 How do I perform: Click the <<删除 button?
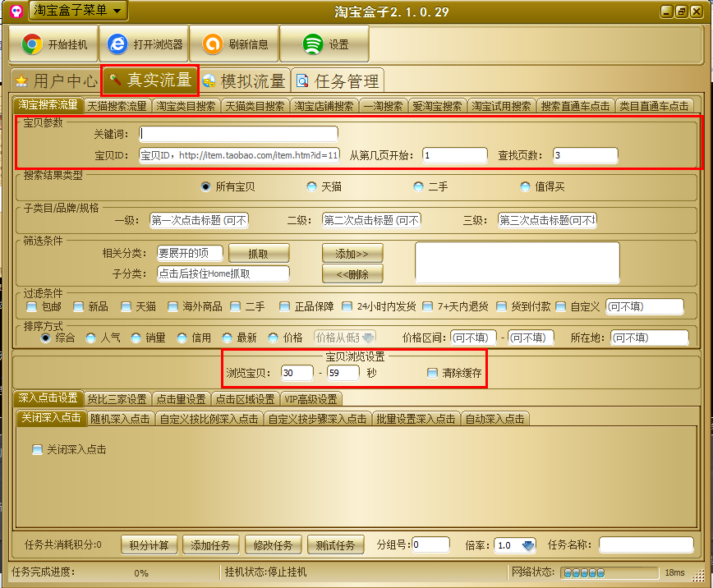click(x=352, y=273)
